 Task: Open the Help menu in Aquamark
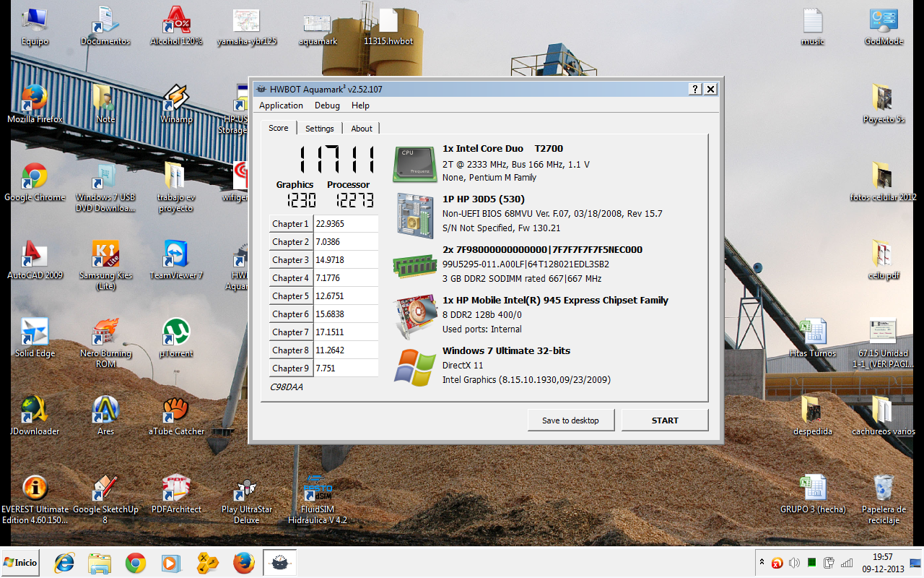(x=360, y=105)
